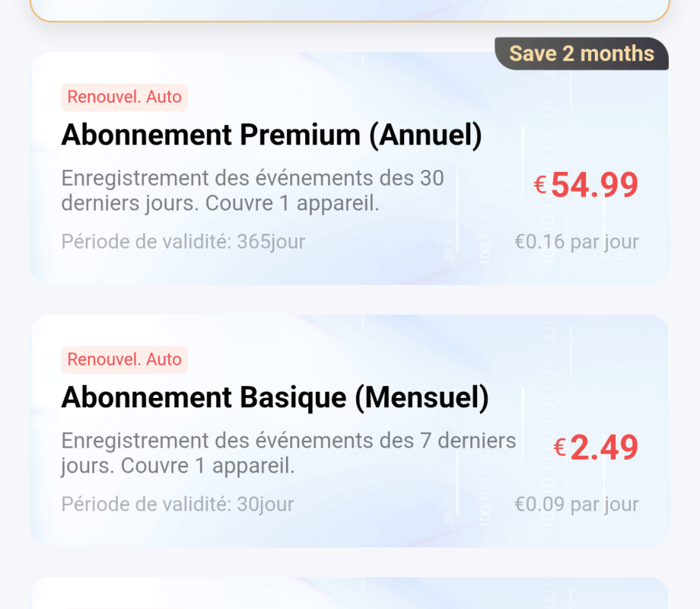Click the Euro symbol beside 2.49
The height and width of the screenshot is (609, 700).
click(x=559, y=447)
